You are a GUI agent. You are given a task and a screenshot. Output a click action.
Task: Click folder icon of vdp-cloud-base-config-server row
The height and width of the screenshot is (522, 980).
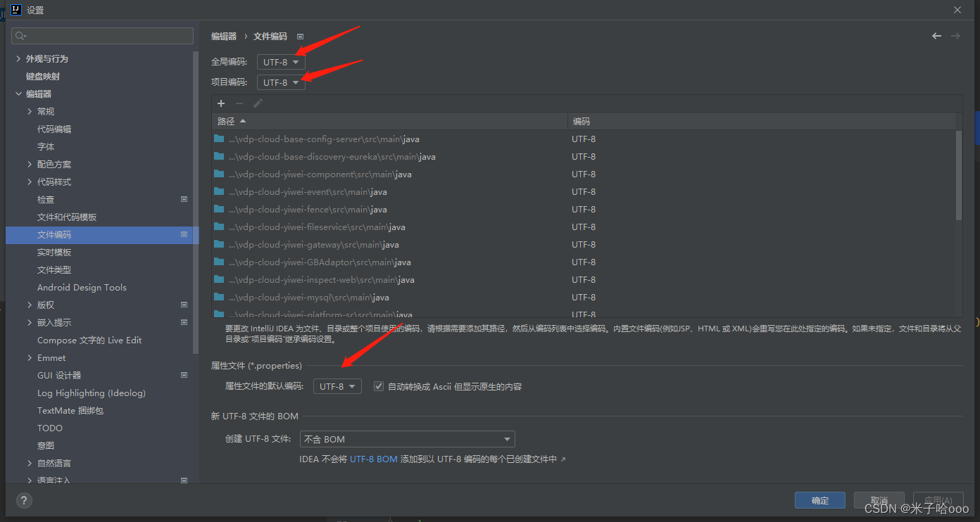(x=219, y=139)
